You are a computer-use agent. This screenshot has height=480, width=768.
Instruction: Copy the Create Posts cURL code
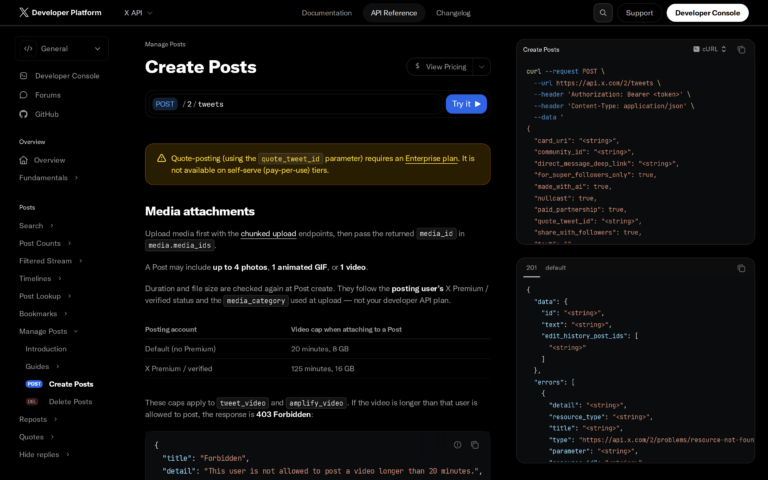tap(741, 49)
